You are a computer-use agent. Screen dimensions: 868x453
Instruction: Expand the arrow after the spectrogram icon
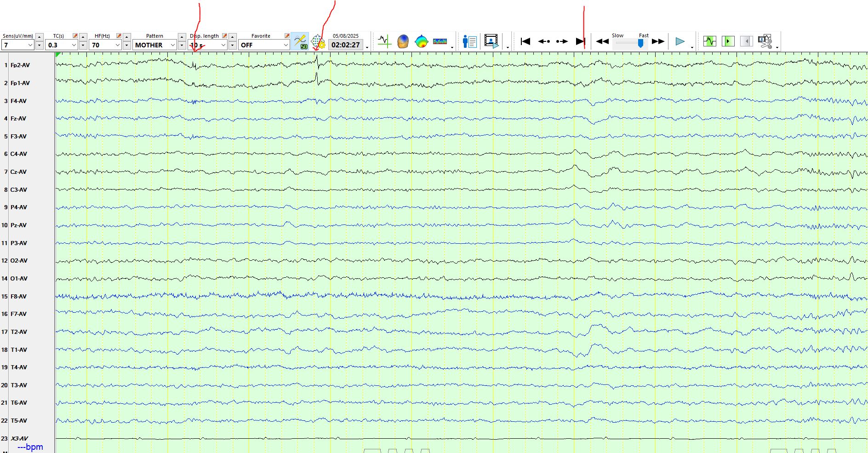point(452,47)
